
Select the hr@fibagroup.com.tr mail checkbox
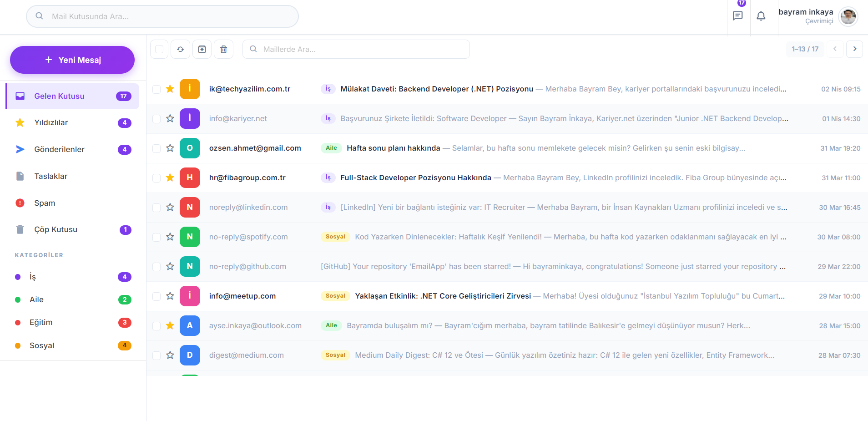point(156,178)
